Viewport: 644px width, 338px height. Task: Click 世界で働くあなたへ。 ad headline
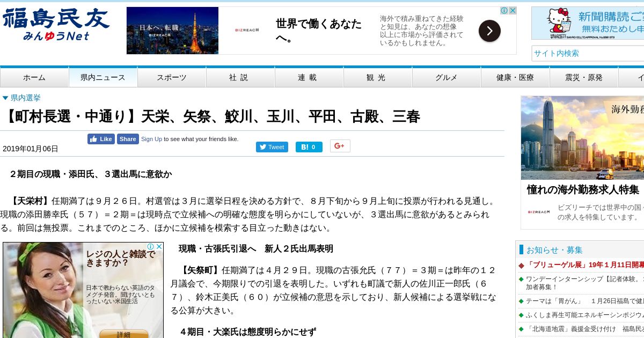[x=319, y=31]
